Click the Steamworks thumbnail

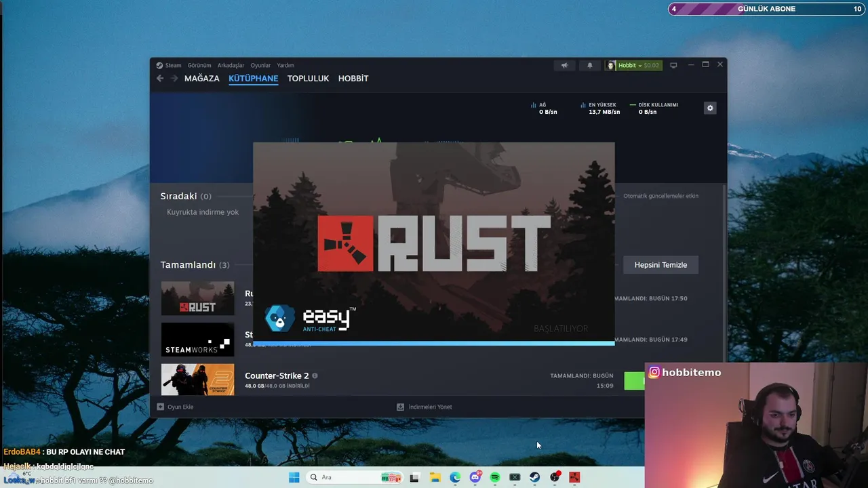(197, 340)
